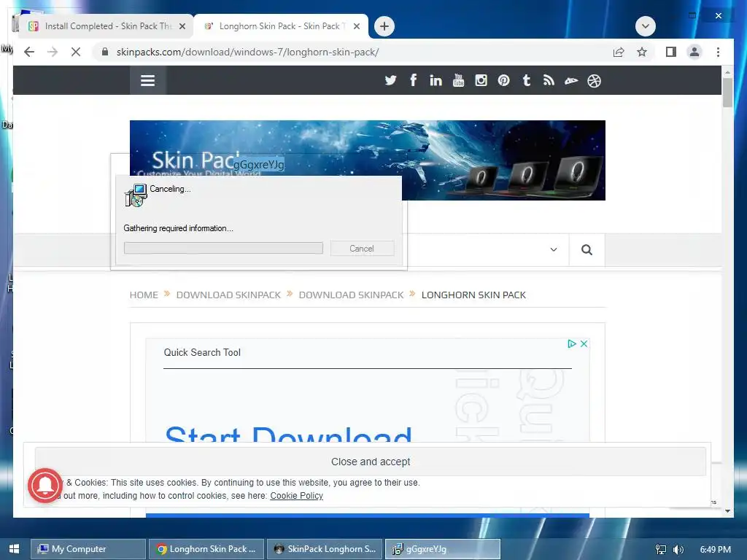Bookmark this page with star icon

[642, 52]
